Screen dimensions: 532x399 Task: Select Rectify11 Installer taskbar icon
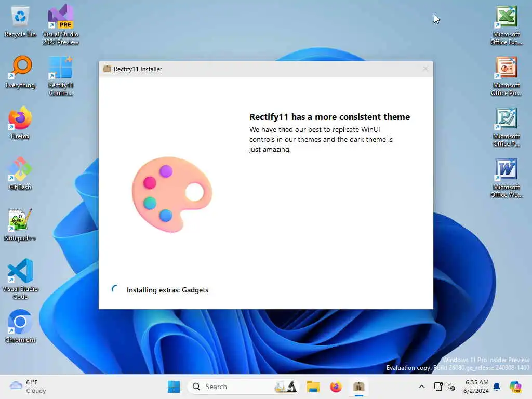(x=358, y=387)
